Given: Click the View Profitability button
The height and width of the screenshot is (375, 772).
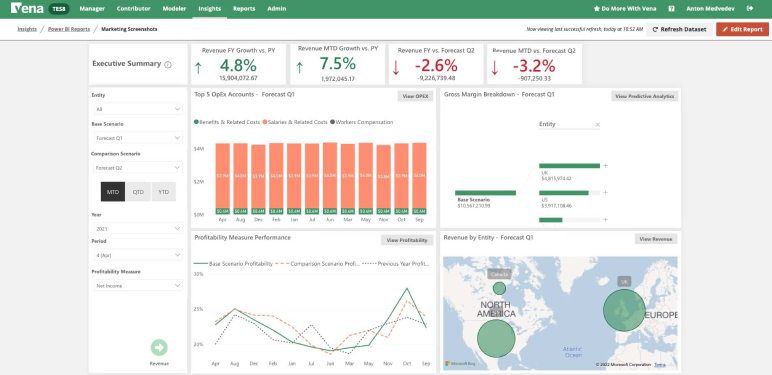Looking at the screenshot, I should (407, 240).
